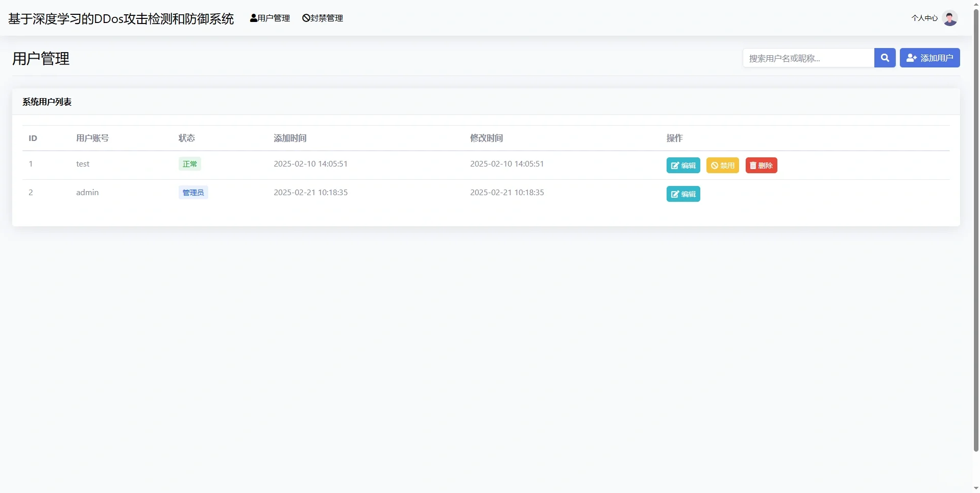Toggle the 正常 status badge for user test
Screen dimensions: 980x493
(x=189, y=163)
